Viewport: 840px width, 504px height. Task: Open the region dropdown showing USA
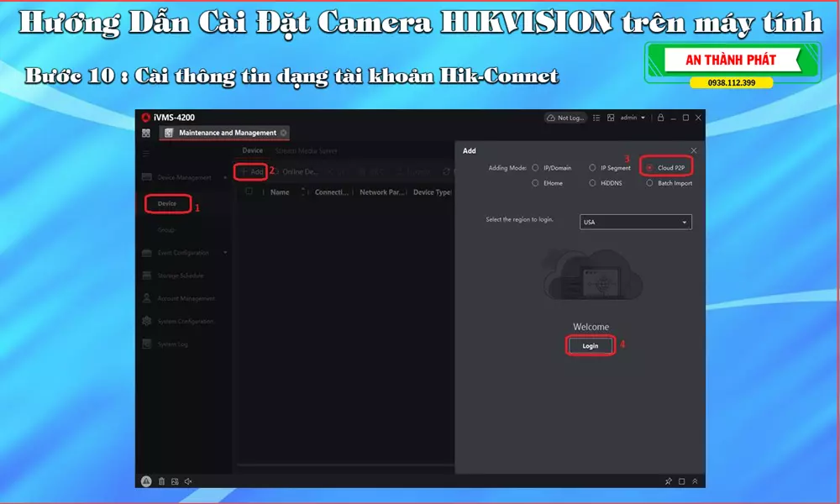click(635, 223)
